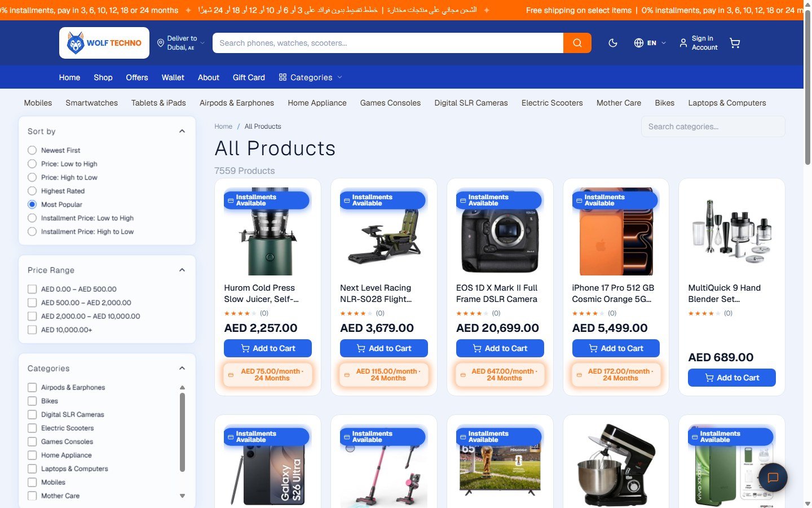Collapse the Price Range panel
The width and height of the screenshot is (812, 508).
point(182,270)
